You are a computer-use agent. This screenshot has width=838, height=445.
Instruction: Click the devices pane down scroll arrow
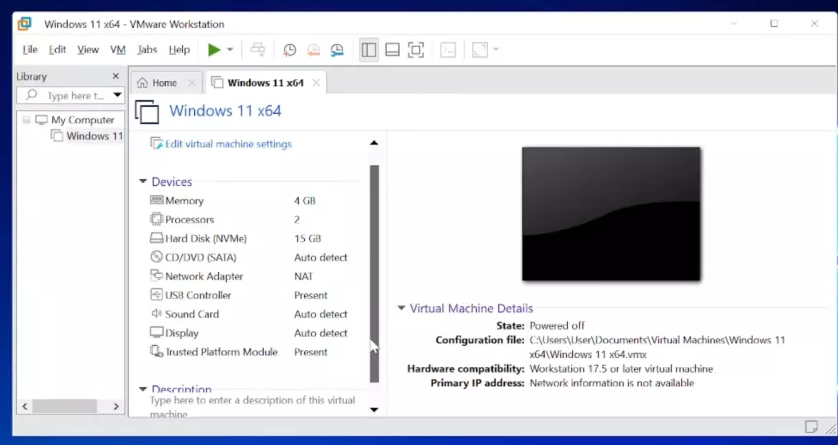(x=374, y=410)
